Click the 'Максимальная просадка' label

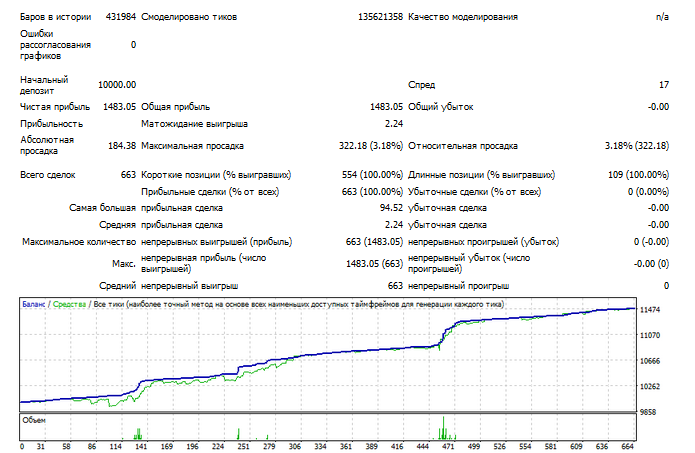192,146
